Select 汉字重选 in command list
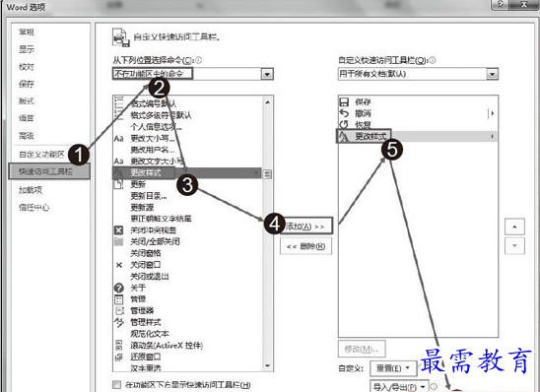Viewport: 540px width, 392px height. pyautogui.click(x=146, y=367)
